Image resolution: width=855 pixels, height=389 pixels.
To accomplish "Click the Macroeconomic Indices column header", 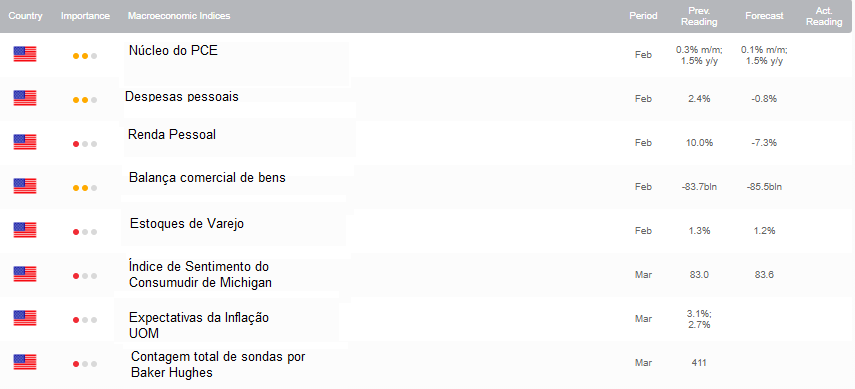I will [179, 16].
